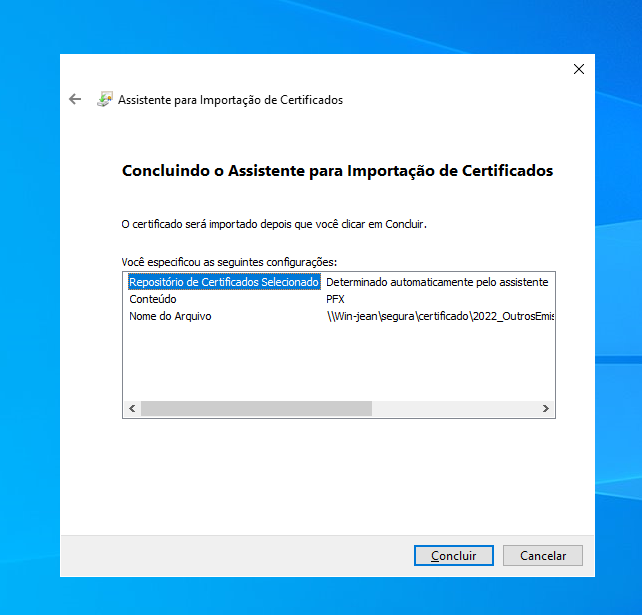The width and height of the screenshot is (642, 615).
Task: Click the \\Win-jean\segura file path value
Action: pyautogui.click(x=440, y=317)
